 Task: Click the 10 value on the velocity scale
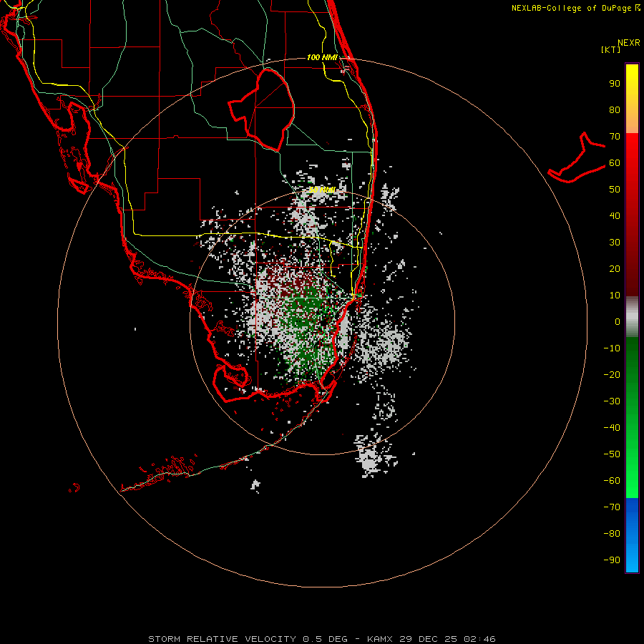click(x=615, y=296)
